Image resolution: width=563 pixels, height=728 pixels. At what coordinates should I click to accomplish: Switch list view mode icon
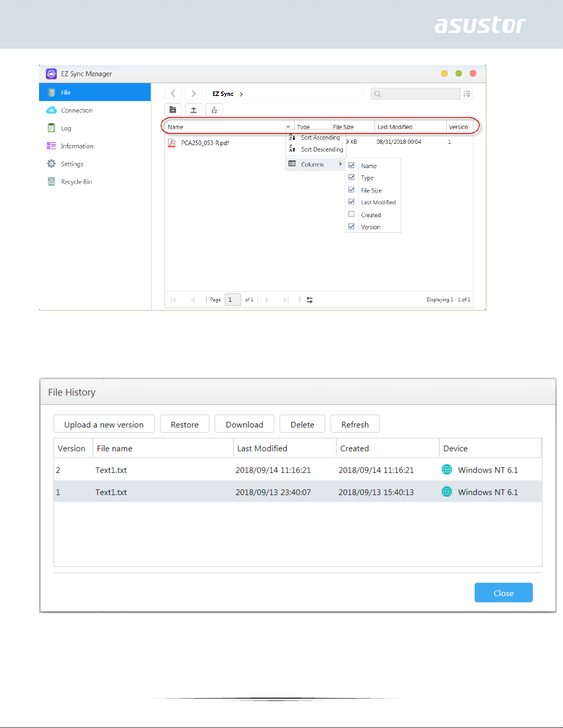click(467, 94)
